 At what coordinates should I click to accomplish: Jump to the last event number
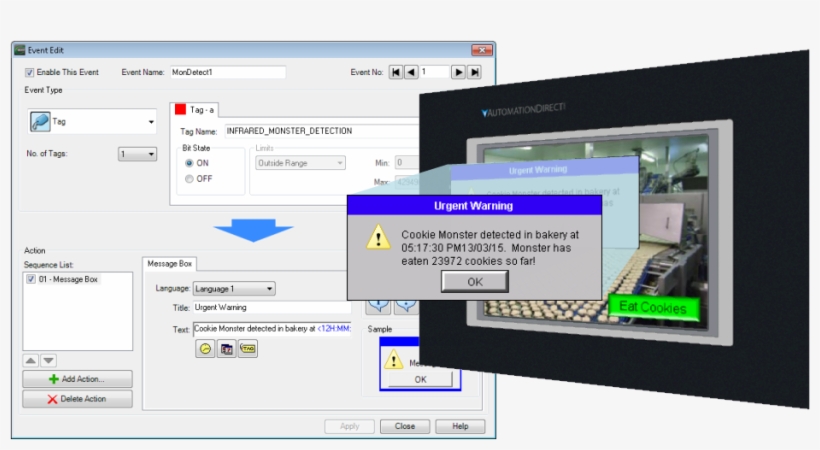pyautogui.click(x=474, y=72)
